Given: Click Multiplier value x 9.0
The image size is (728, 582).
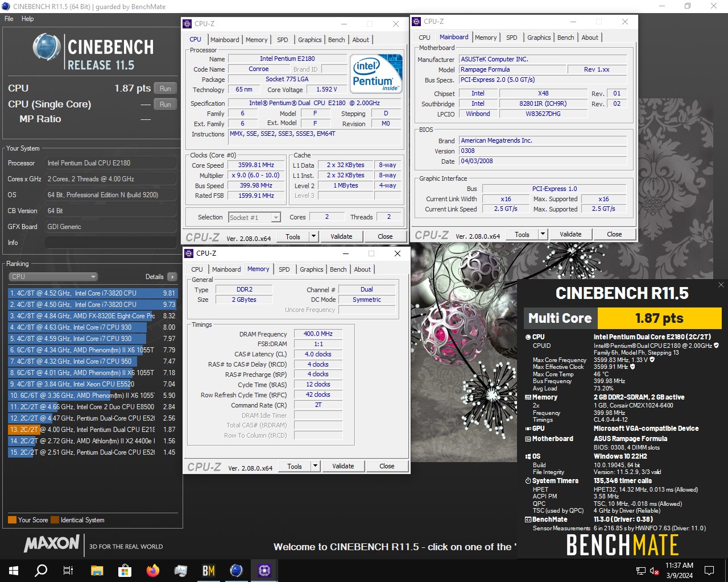Looking at the screenshot, I should tap(256, 175).
